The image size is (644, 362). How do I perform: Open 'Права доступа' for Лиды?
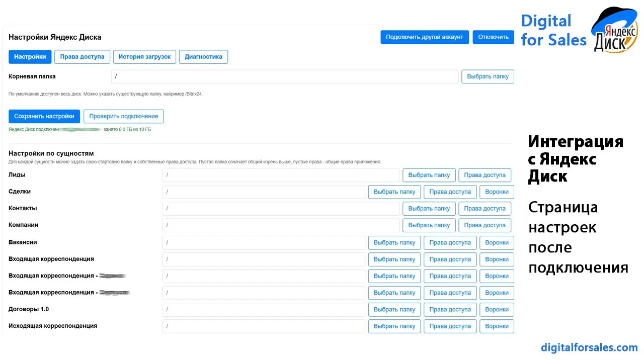coord(485,175)
